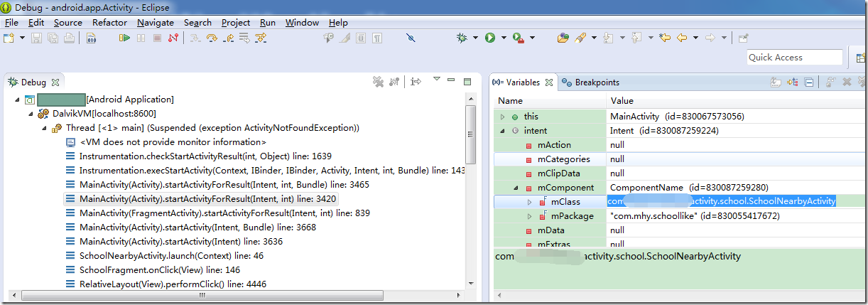Click the Step Return icon
The height and width of the screenshot is (305, 868).
tap(227, 38)
